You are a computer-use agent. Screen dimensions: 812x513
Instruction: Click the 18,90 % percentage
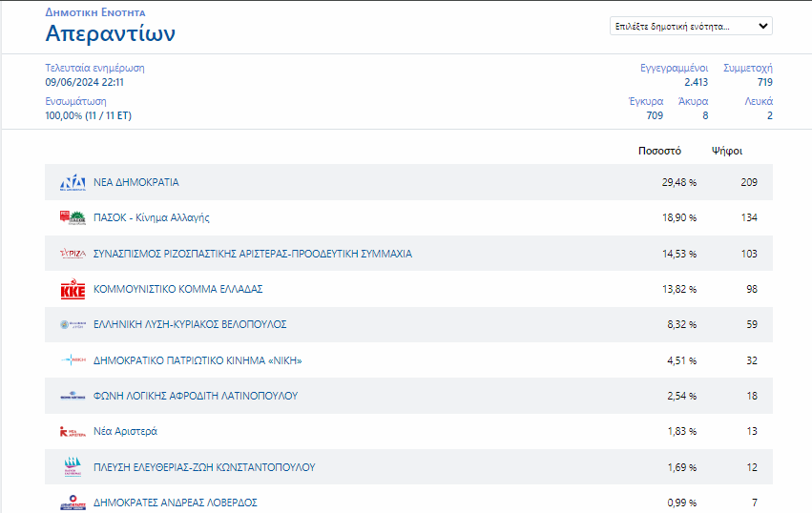[x=679, y=218]
